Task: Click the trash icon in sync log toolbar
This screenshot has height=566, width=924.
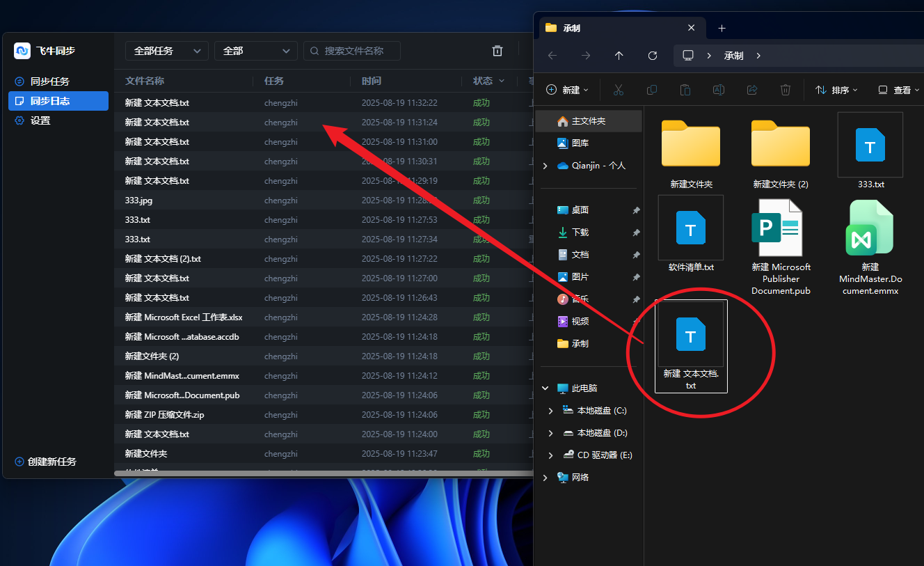Action: (x=497, y=51)
